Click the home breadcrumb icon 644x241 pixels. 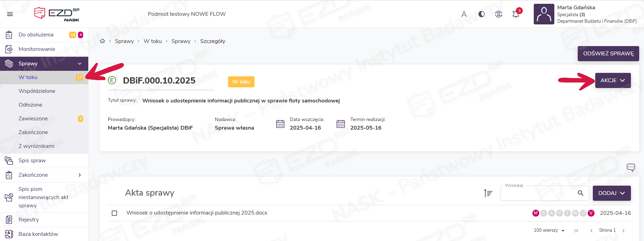click(102, 41)
